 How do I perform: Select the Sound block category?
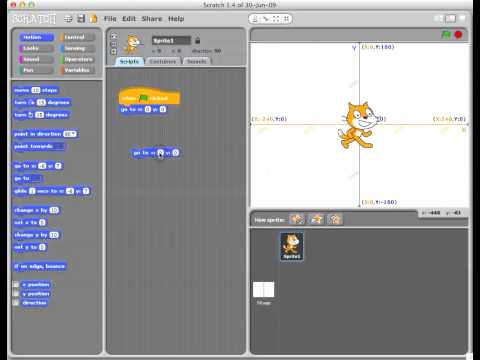(36, 59)
